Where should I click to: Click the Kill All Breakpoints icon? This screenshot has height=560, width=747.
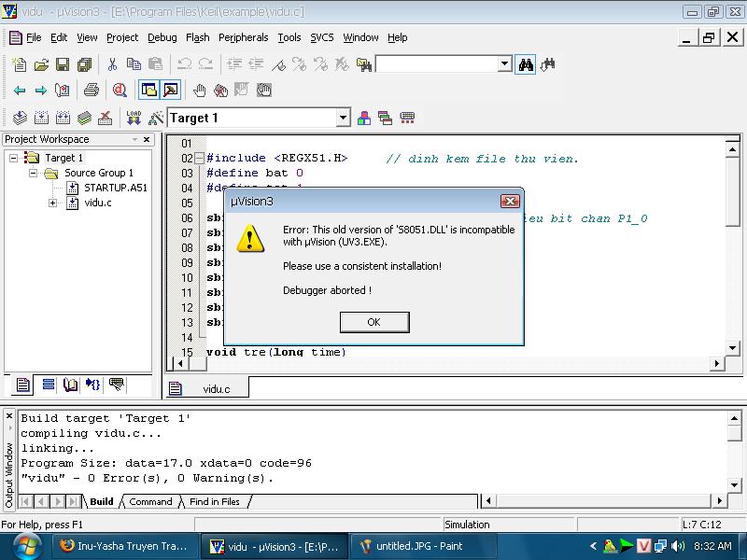click(x=220, y=90)
